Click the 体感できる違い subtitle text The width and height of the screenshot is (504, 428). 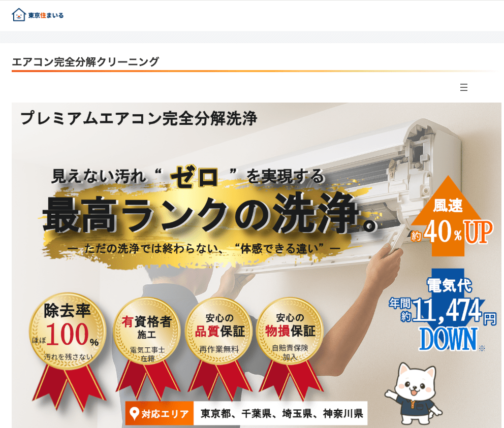[x=204, y=248]
